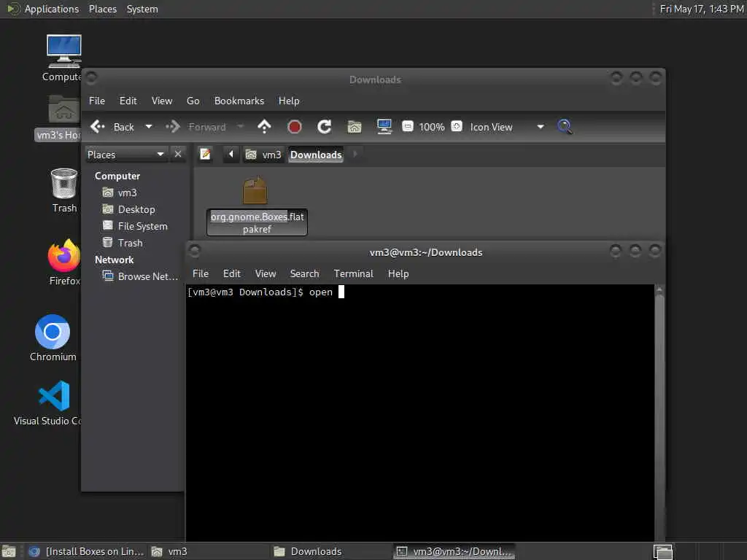This screenshot has width=747, height=560.
Task: Click the date and time clock
Action: click(x=701, y=9)
